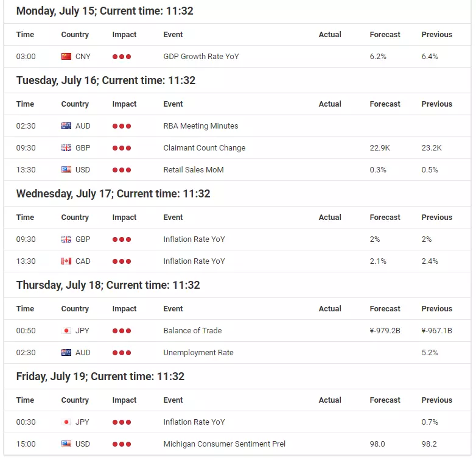Open Michigan Consumer Sentiment Prel event
This screenshot has height=460, width=476.
point(225,444)
